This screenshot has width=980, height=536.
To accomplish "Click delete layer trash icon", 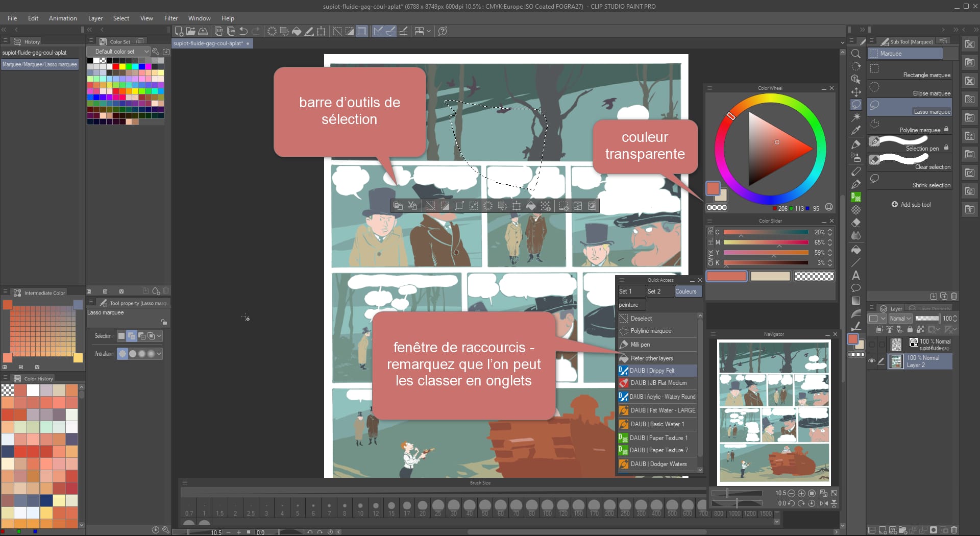I will 954,530.
